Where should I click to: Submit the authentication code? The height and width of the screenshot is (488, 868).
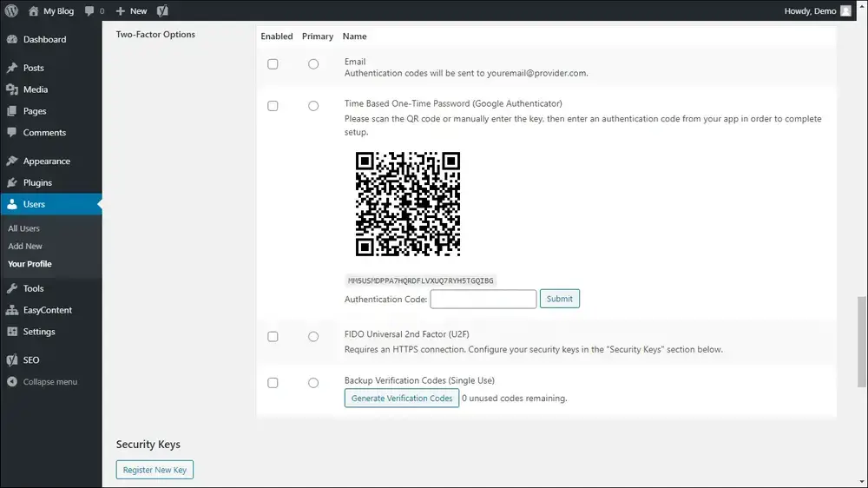[x=560, y=299]
